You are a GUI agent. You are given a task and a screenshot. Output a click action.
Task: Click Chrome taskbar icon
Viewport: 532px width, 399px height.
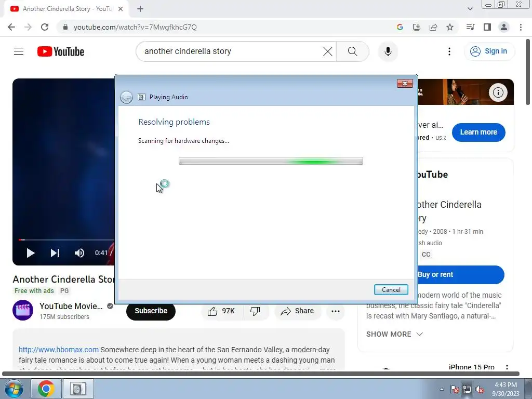tap(46, 389)
